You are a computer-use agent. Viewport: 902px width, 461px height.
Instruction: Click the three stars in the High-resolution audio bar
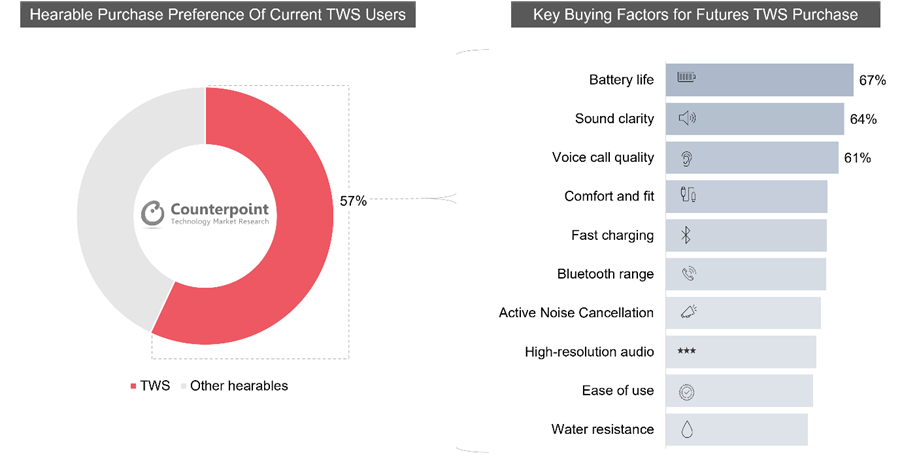coord(687,352)
